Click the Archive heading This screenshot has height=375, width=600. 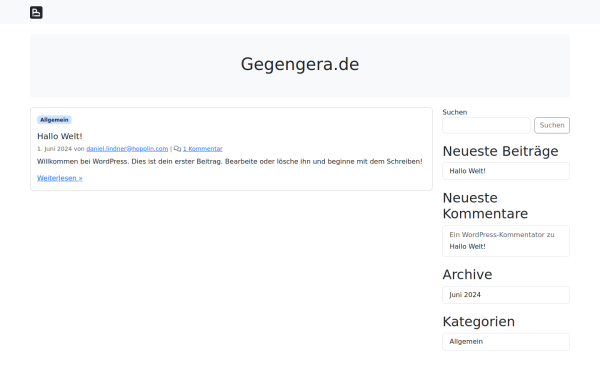click(x=467, y=274)
